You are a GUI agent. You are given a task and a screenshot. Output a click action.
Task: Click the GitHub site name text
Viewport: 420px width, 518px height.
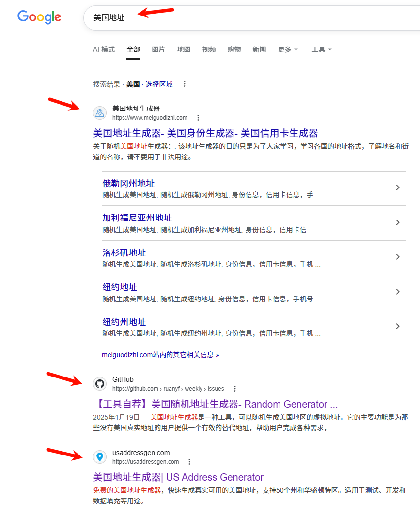point(123,379)
